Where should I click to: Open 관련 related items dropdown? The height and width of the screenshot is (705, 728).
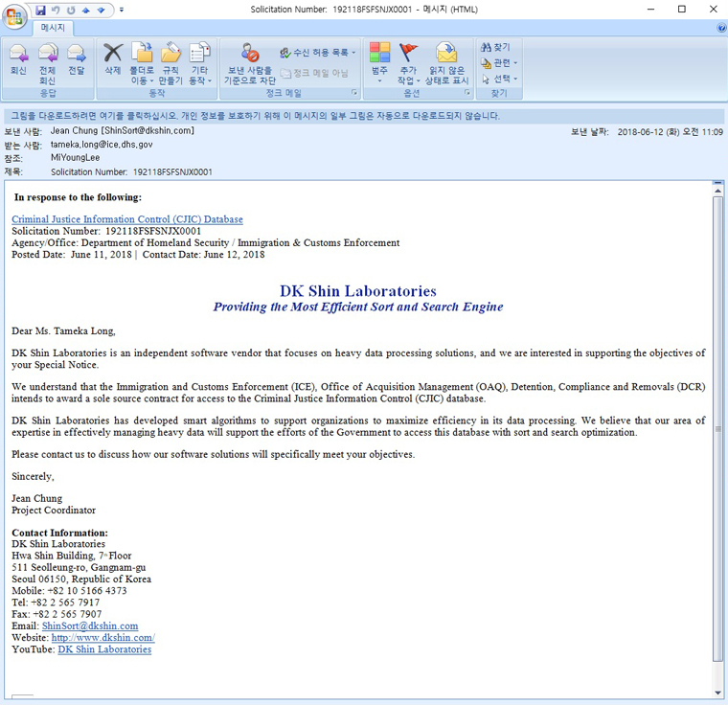pos(499,62)
